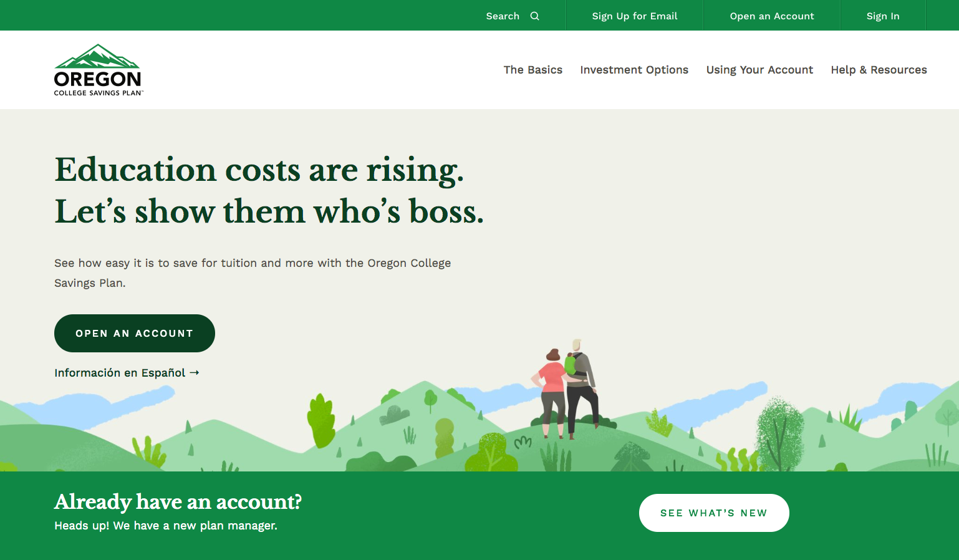This screenshot has height=560, width=959.
Task: Click the Education costs are rising headline
Action: coord(269,190)
